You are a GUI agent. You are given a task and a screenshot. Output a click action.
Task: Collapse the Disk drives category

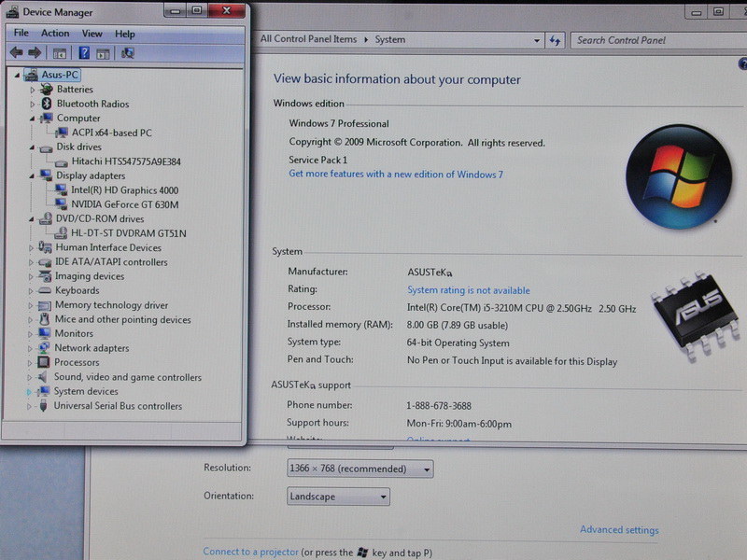(32, 147)
